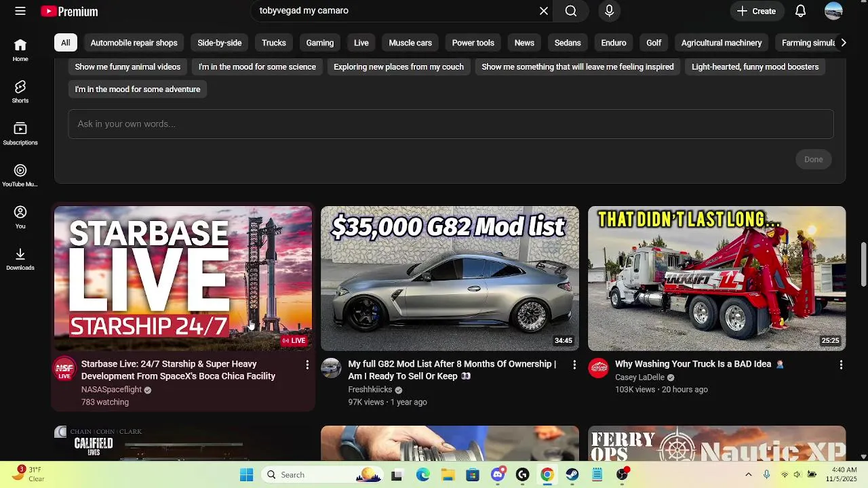Open the You page in sidebar
This screenshot has height=488, width=868.
tap(20, 218)
